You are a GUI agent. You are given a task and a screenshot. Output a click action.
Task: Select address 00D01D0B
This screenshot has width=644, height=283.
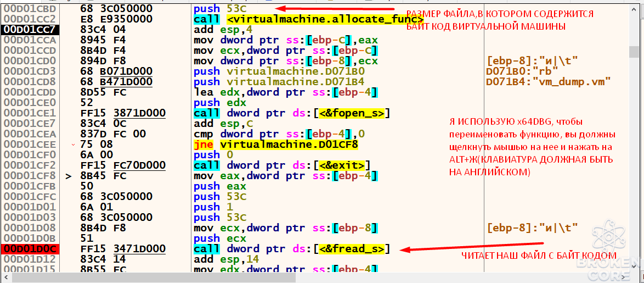(30, 238)
